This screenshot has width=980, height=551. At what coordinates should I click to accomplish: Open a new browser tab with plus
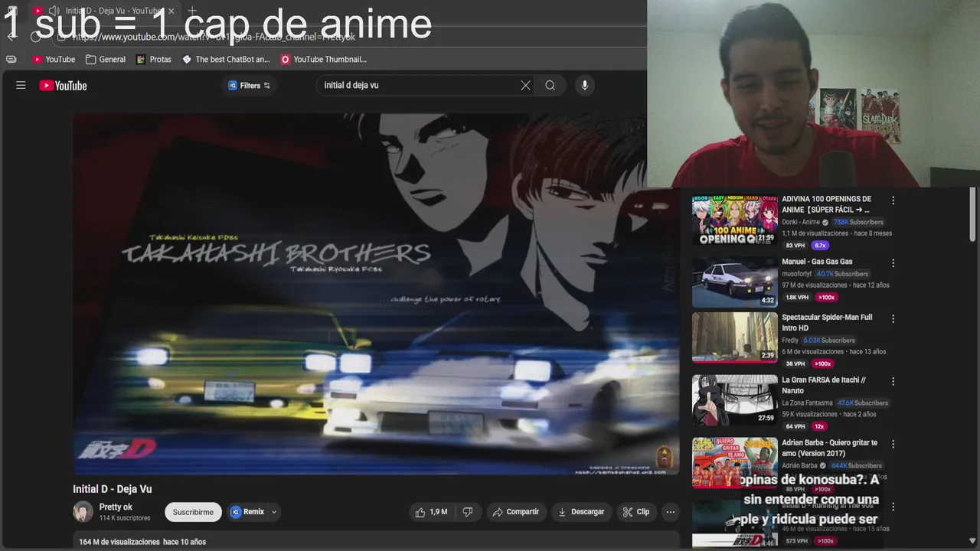[x=192, y=11]
